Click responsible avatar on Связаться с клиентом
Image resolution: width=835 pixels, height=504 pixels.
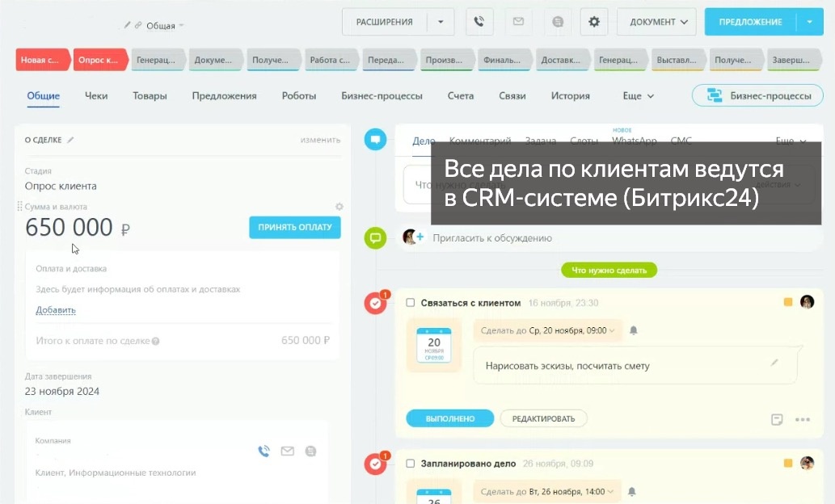[x=808, y=302]
